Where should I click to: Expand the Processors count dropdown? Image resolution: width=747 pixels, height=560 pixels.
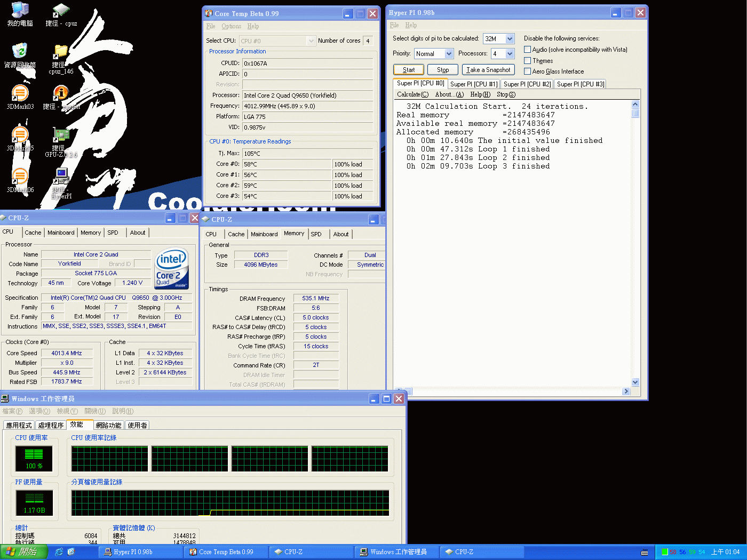click(510, 54)
